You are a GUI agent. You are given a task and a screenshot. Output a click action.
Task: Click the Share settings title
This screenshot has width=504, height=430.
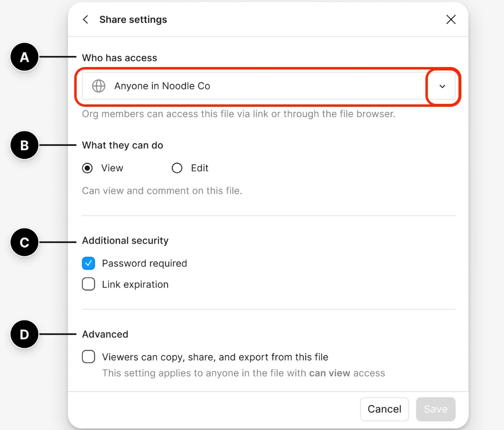click(x=133, y=20)
